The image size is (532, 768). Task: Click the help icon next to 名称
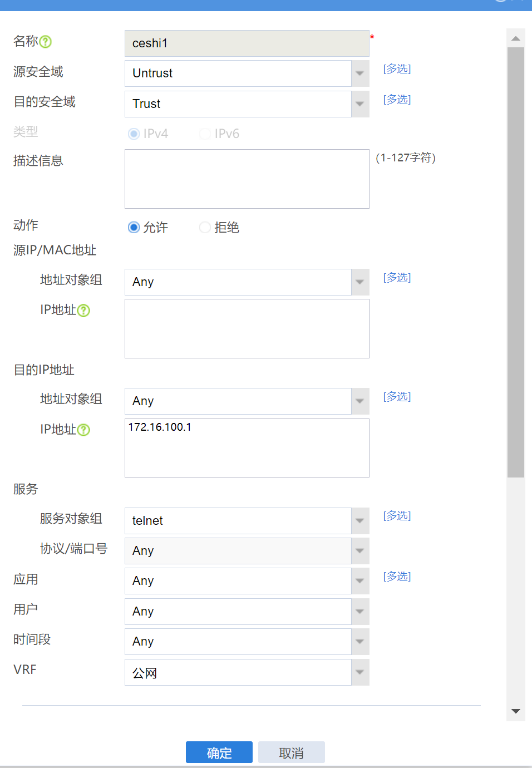click(46, 42)
